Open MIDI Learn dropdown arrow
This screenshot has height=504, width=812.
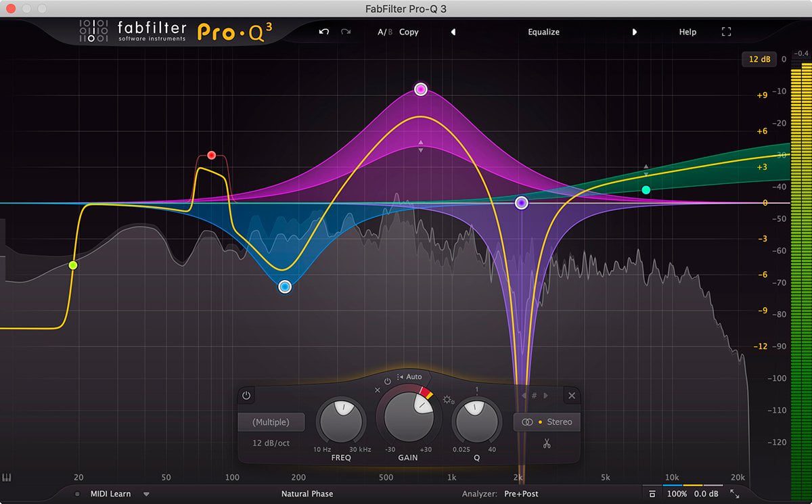coord(146,495)
